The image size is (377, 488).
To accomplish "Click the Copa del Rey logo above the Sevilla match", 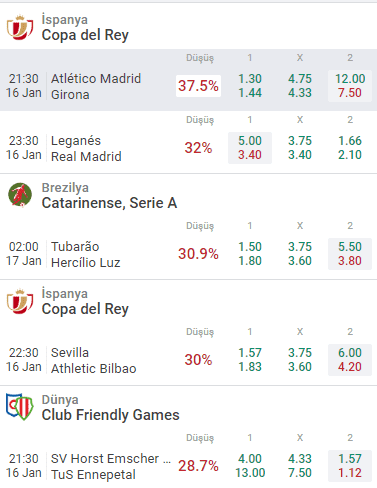I will [x=20, y=301].
